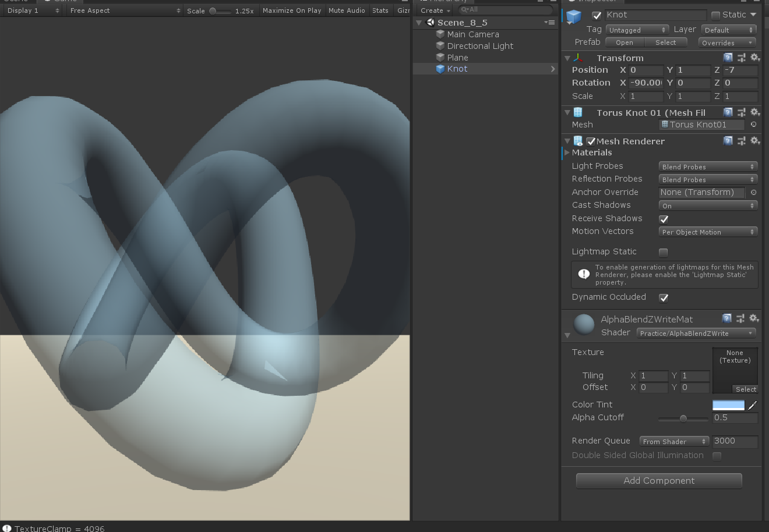
Task: Collapse the Scene_8_5 hierarchy tree
Action: pos(418,23)
